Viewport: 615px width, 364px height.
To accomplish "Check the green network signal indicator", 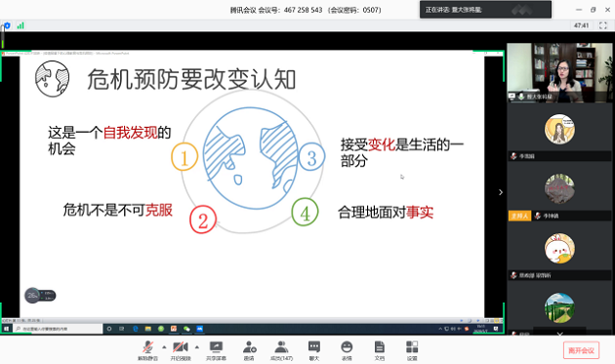I will pyautogui.click(x=20, y=25).
